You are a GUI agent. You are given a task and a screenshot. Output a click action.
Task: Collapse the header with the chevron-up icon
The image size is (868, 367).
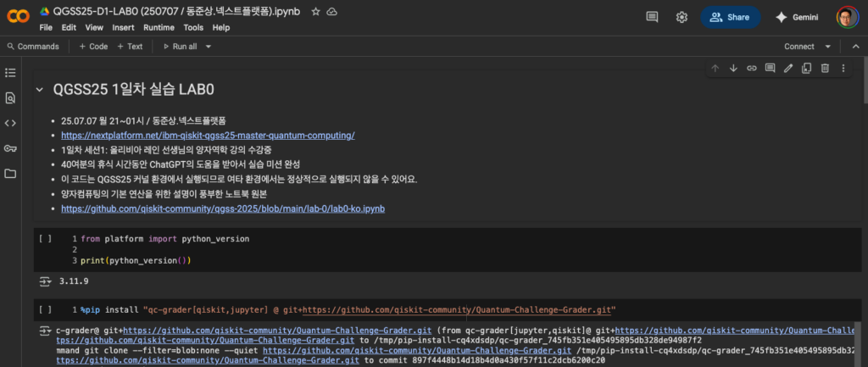point(856,47)
